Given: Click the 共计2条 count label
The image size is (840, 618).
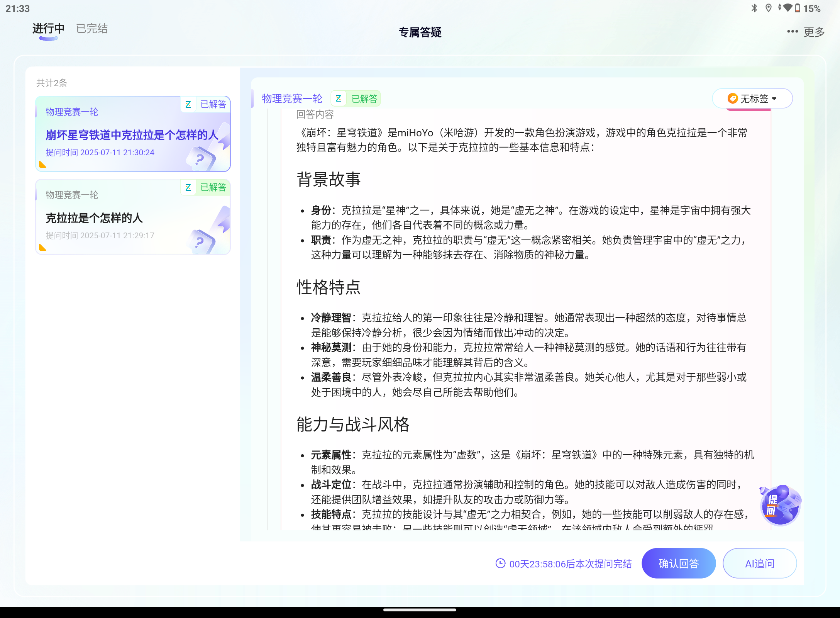Looking at the screenshot, I should pyautogui.click(x=52, y=83).
